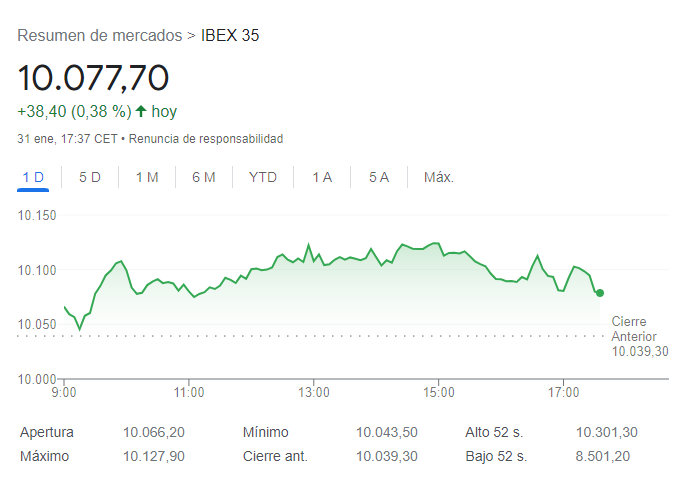Open the 1 M chart range

click(x=147, y=177)
